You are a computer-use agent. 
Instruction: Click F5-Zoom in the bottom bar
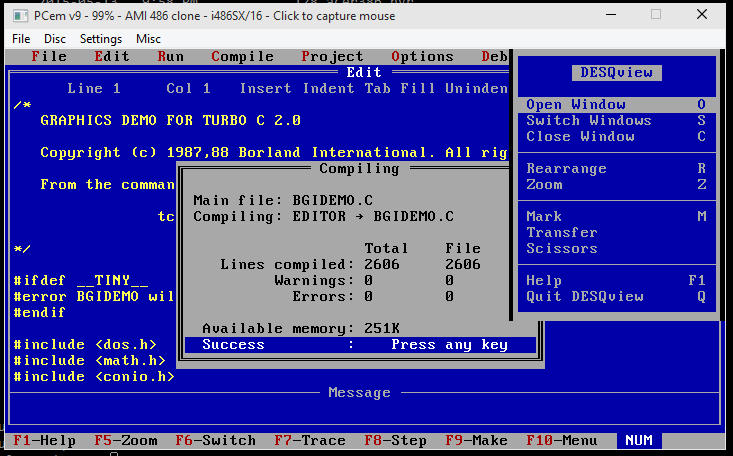[126, 441]
